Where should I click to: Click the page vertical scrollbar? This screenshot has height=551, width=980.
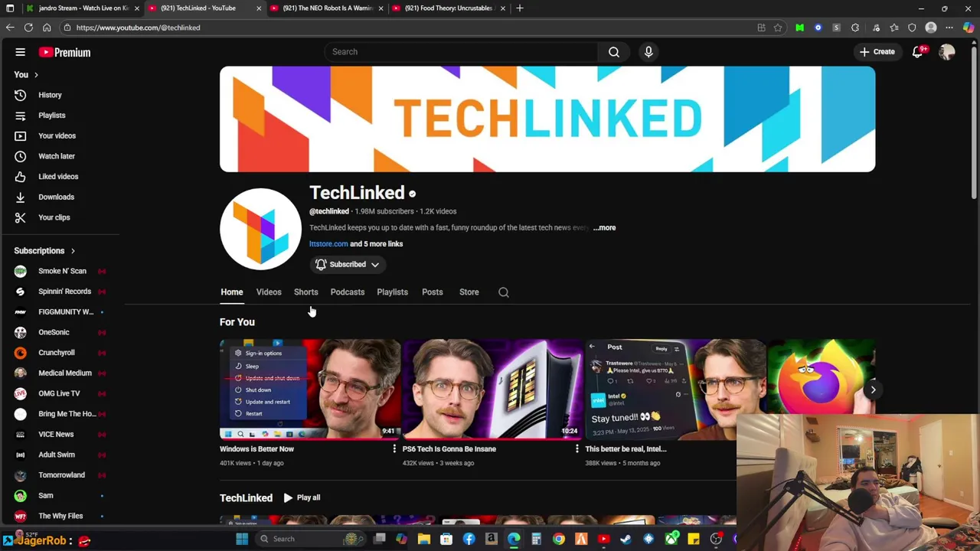pyautogui.click(x=974, y=122)
